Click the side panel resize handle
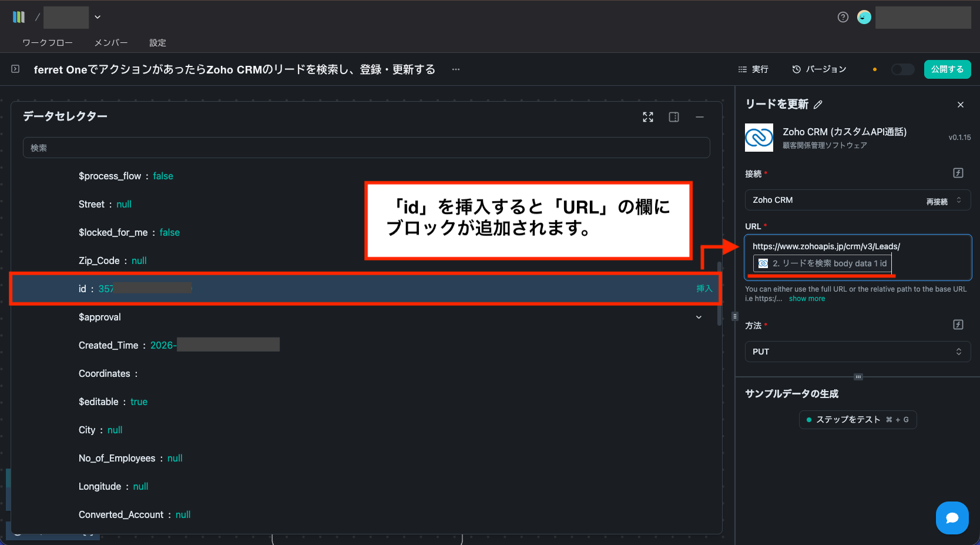Image resolution: width=980 pixels, height=545 pixels. 734,316
